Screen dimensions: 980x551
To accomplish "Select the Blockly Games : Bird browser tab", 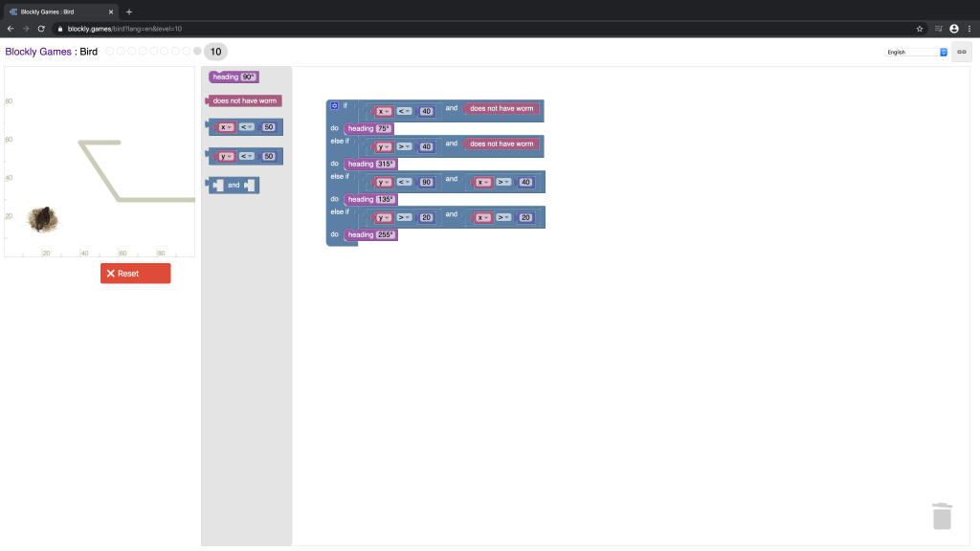I will pyautogui.click(x=57, y=11).
